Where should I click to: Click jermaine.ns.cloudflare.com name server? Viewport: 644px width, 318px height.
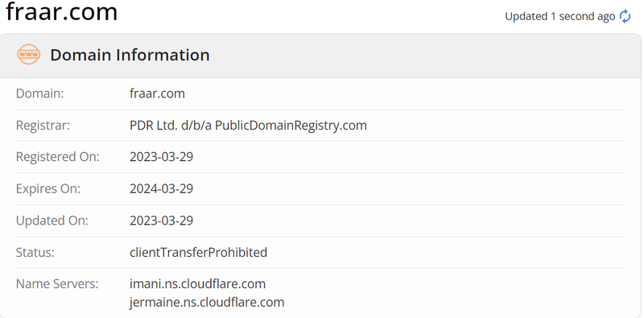click(x=207, y=303)
